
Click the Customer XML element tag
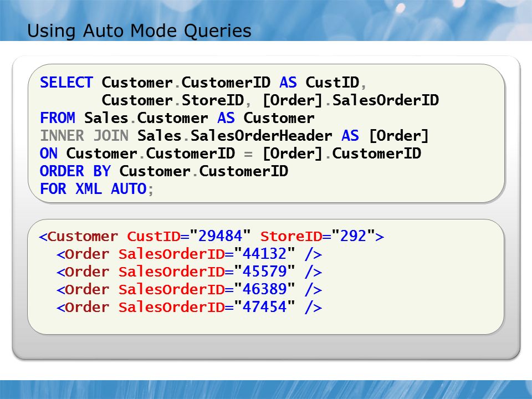[79, 236]
